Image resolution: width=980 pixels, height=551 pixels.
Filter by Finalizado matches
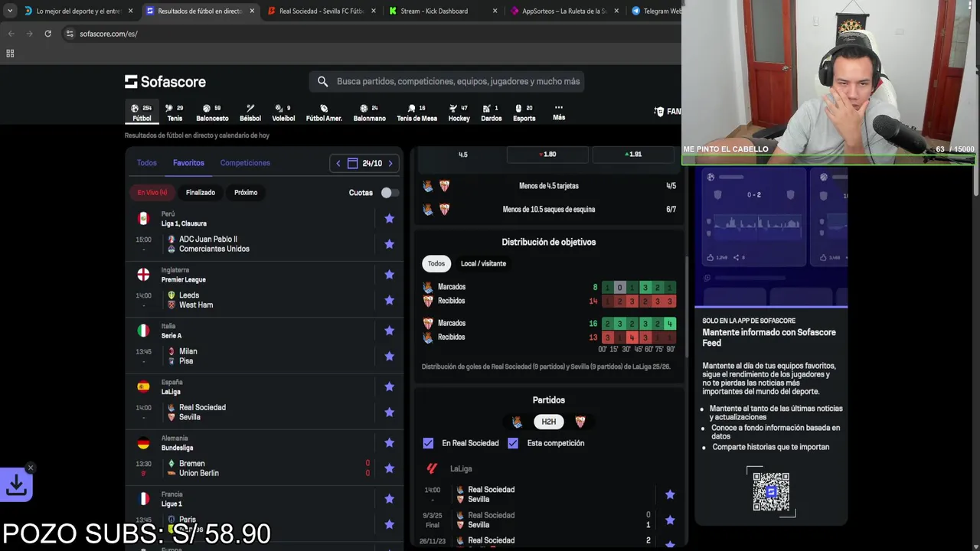(201, 192)
